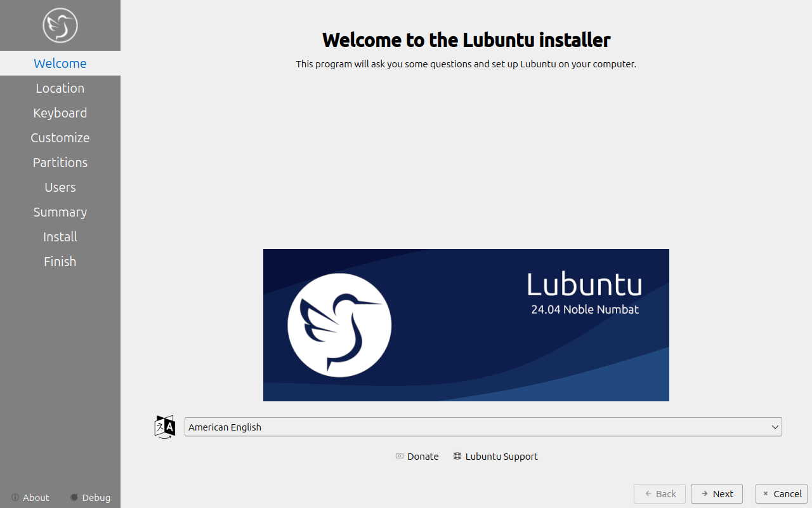
Task: Open the Summary step
Action: pyautogui.click(x=60, y=212)
